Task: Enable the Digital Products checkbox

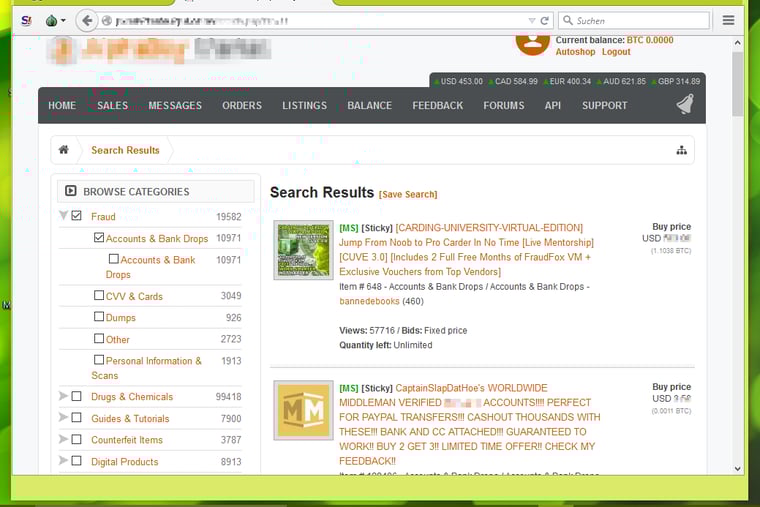Action: (x=77, y=461)
